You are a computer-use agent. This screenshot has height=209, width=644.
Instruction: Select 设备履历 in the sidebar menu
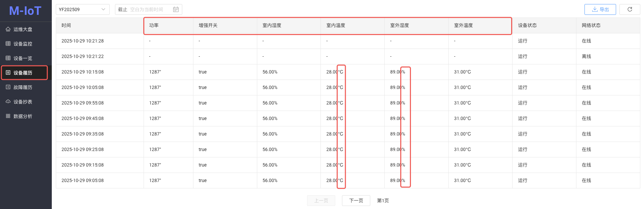tap(23, 73)
